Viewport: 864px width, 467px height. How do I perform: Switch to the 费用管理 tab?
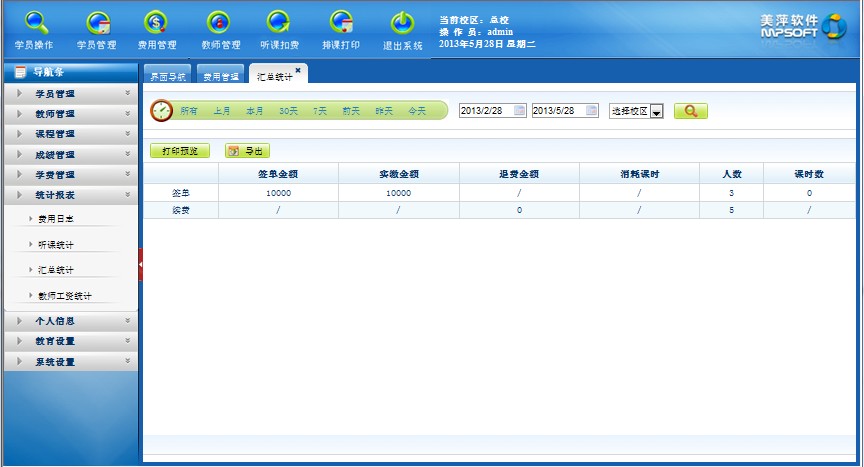[x=221, y=76]
